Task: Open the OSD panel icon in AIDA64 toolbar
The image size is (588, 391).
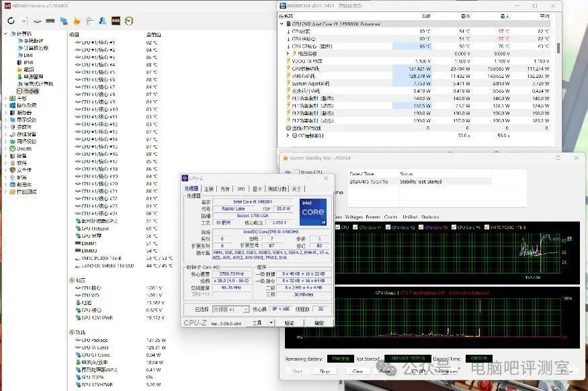Action: pos(115,21)
